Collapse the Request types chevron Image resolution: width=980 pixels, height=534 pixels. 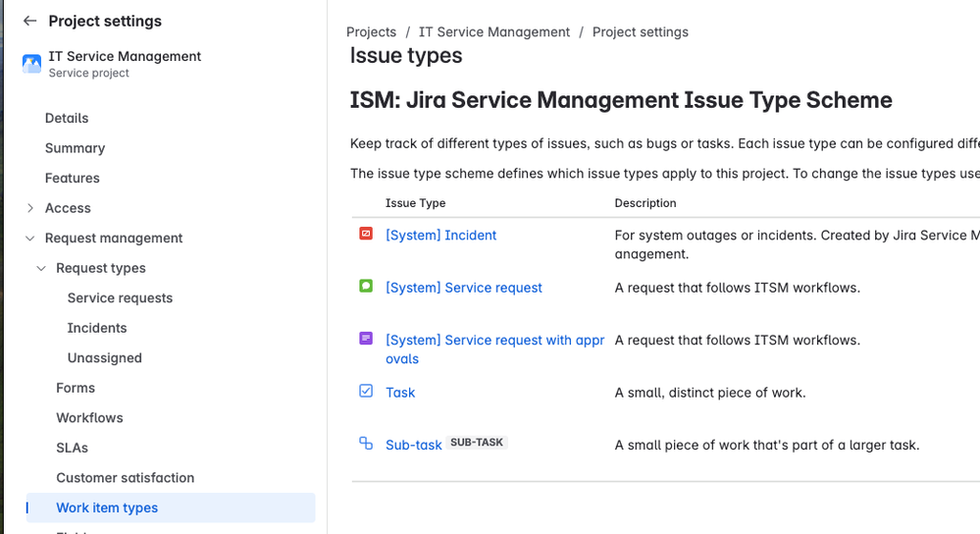click(41, 268)
